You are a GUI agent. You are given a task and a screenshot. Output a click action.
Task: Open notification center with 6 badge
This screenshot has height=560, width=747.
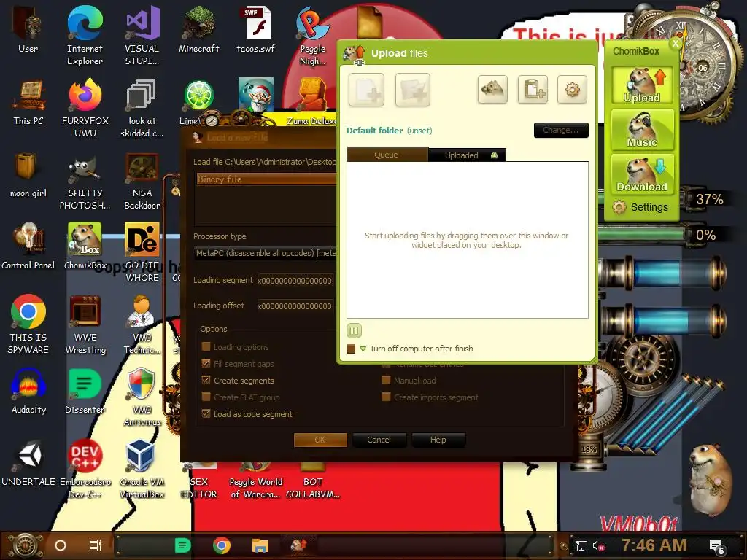(716, 546)
